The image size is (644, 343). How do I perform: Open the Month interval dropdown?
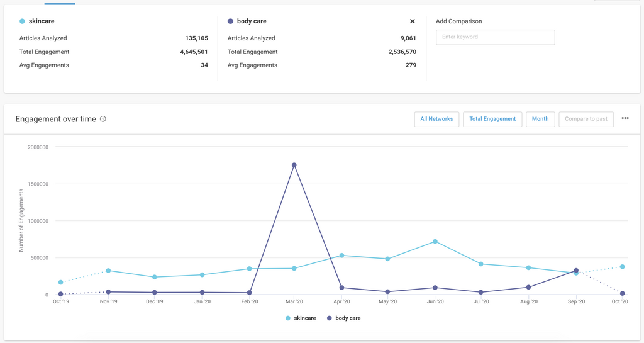[x=540, y=119]
